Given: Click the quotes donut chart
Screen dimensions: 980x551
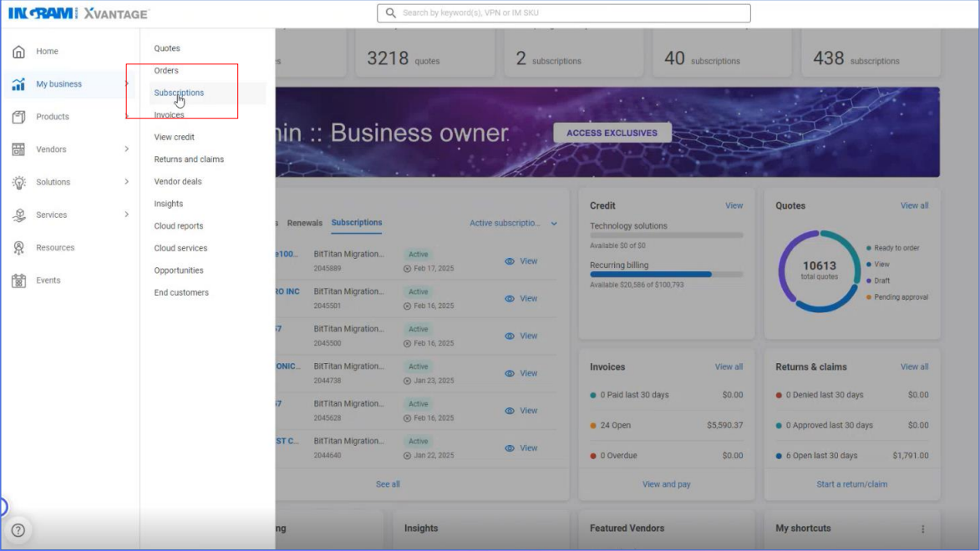Looking at the screenshot, I should (820, 271).
